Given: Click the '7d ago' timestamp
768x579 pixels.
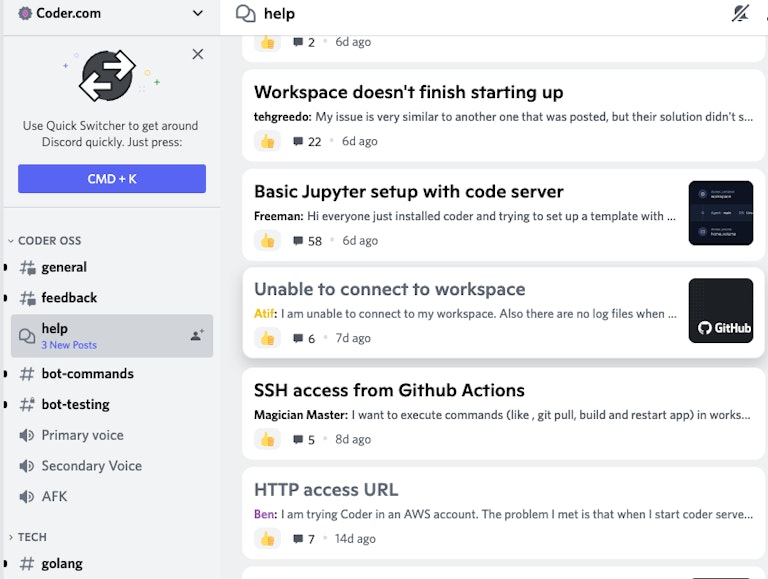Looking at the screenshot, I should tap(353, 338).
